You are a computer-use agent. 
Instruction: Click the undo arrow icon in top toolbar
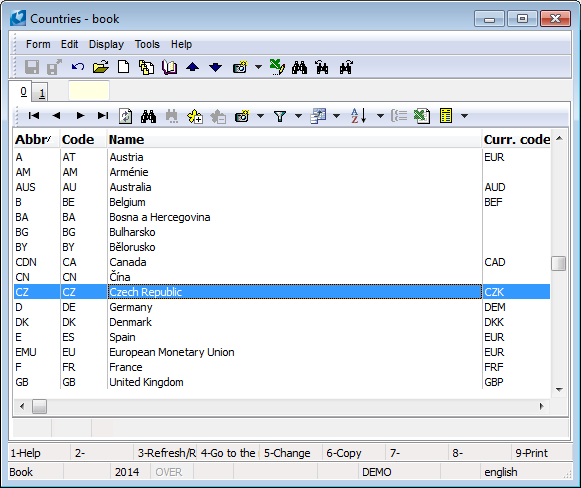pos(78,67)
